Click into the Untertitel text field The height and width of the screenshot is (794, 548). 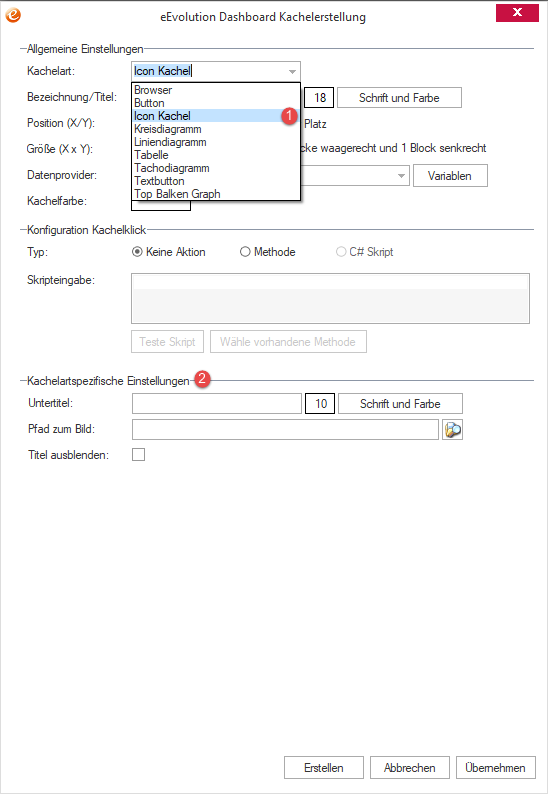point(217,404)
